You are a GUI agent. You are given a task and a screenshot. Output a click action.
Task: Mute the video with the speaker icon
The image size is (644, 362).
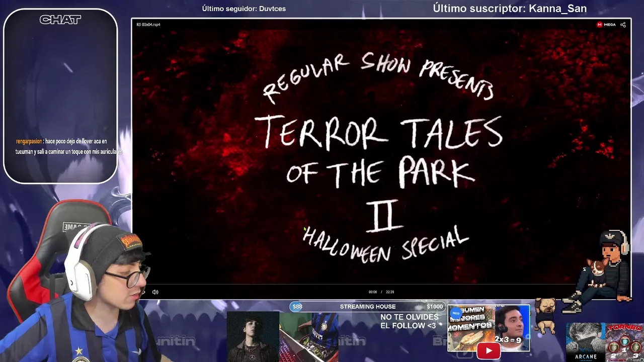(155, 292)
